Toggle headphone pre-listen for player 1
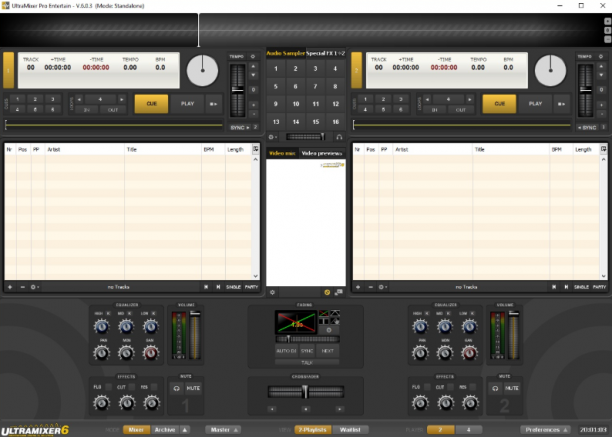This screenshot has width=612, height=437. click(176, 388)
